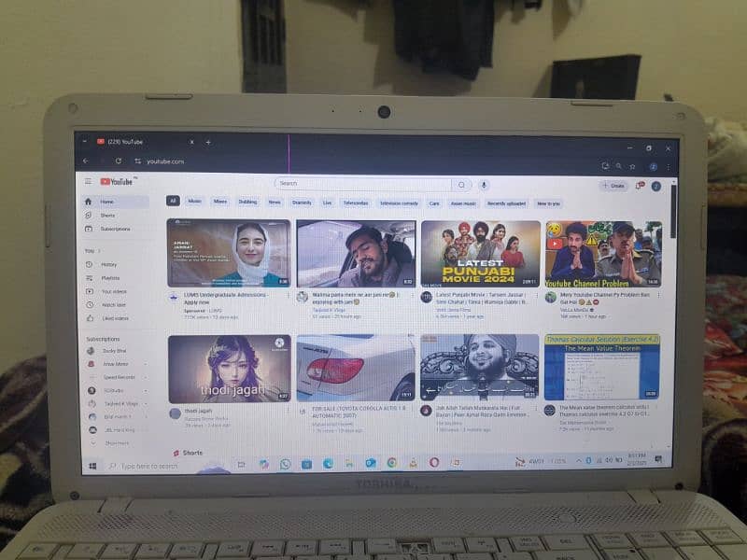Open Liked videos in the sidebar
The width and height of the screenshot is (747, 560).
[x=114, y=318]
